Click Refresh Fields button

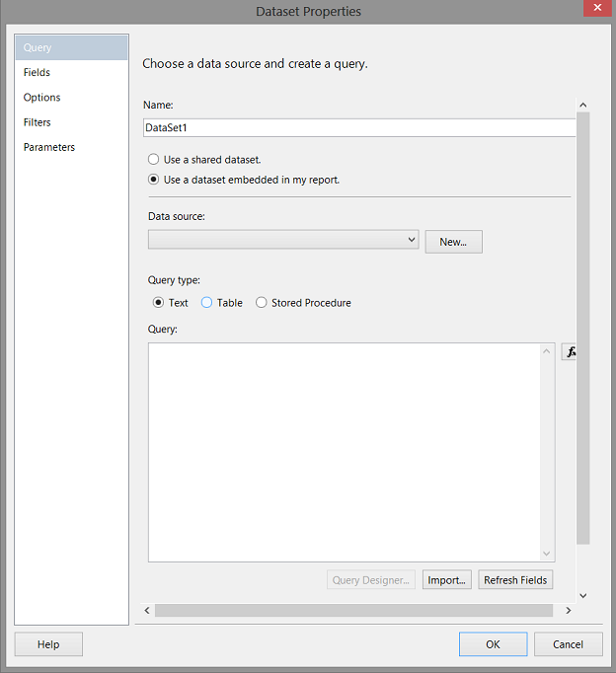[515, 580]
